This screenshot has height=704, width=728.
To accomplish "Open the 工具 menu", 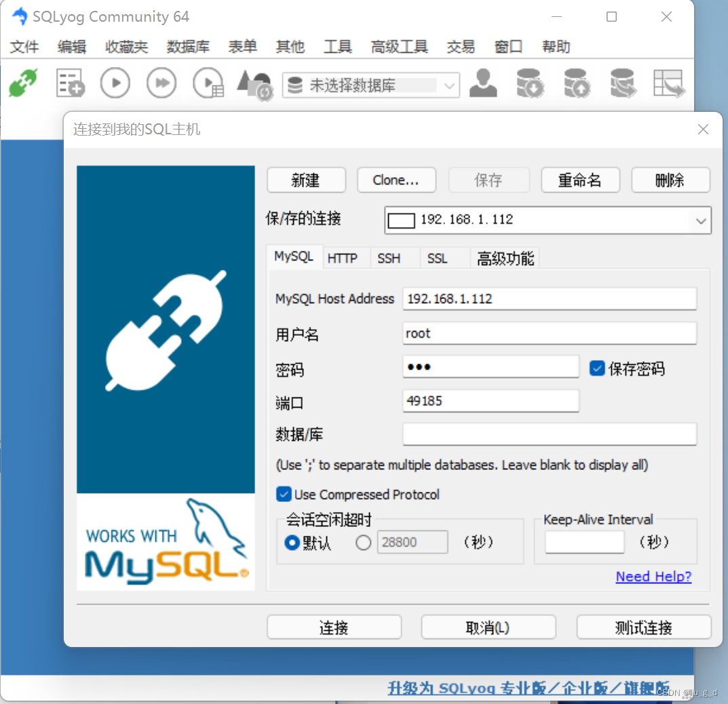I will tap(337, 46).
